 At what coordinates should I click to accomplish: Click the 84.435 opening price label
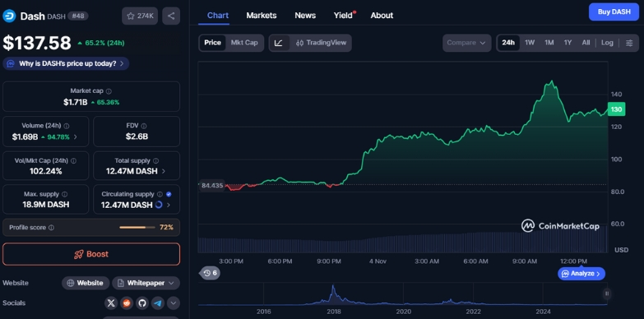212,186
